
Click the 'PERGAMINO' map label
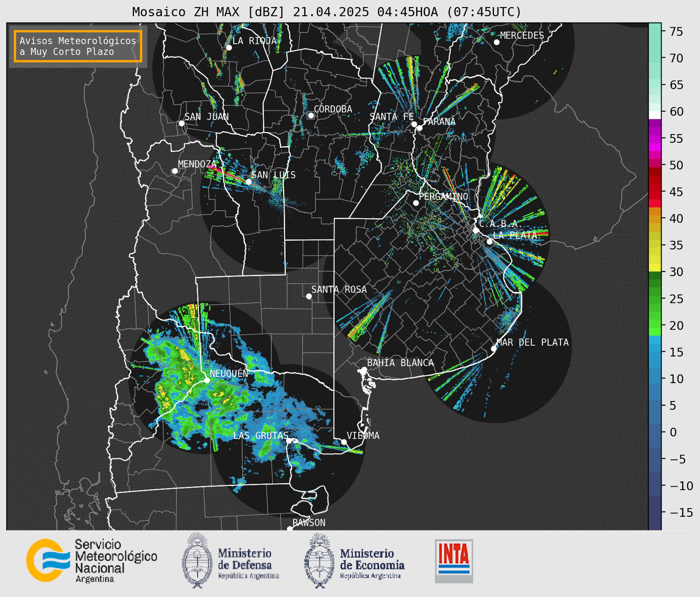443,196
